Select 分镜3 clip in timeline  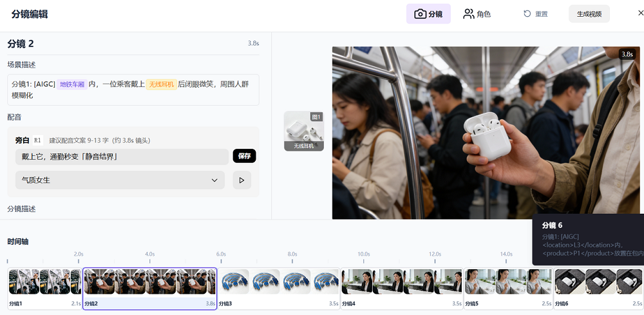(278, 288)
